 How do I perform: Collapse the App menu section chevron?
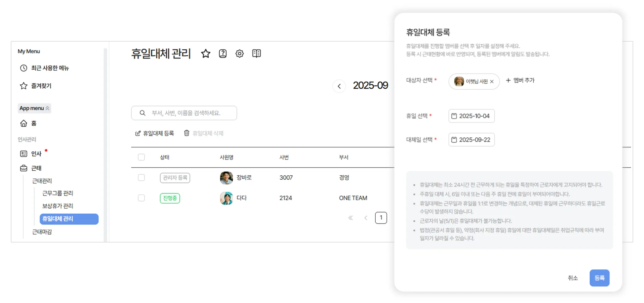pyautogui.click(x=48, y=108)
